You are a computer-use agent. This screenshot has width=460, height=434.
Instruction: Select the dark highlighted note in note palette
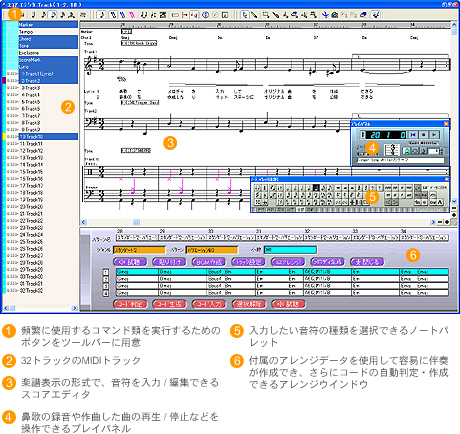tap(316, 188)
